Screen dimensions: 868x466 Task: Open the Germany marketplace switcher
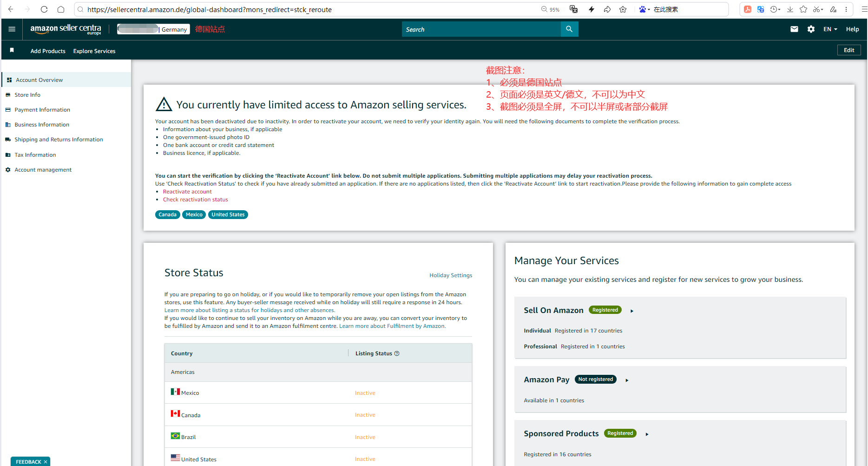(x=154, y=29)
